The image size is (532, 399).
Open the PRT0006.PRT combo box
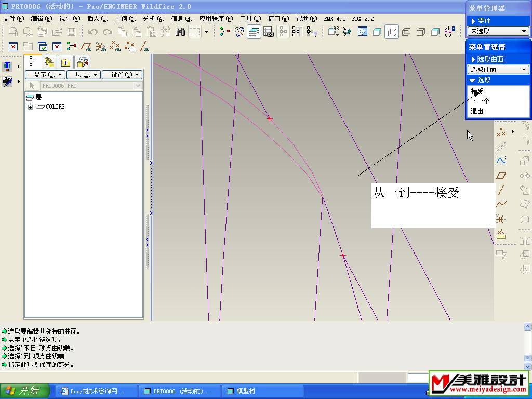(x=90, y=86)
